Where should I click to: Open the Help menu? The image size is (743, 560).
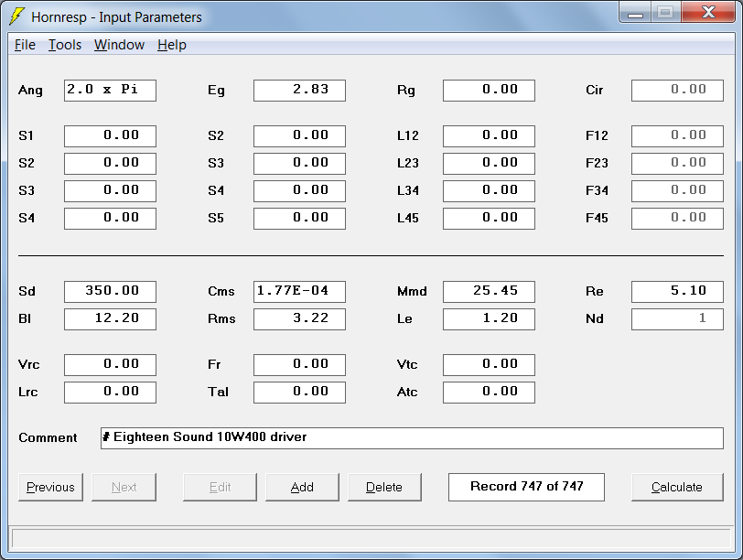(x=171, y=45)
